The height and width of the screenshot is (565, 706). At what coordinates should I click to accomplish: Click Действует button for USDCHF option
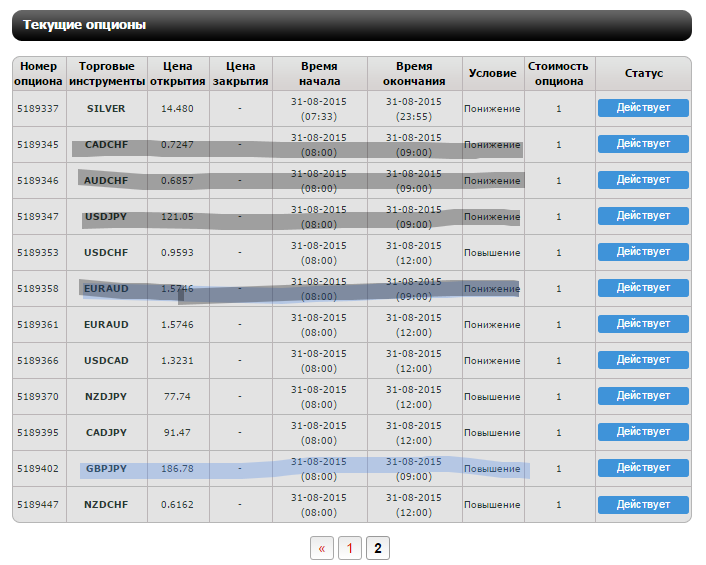(x=643, y=252)
